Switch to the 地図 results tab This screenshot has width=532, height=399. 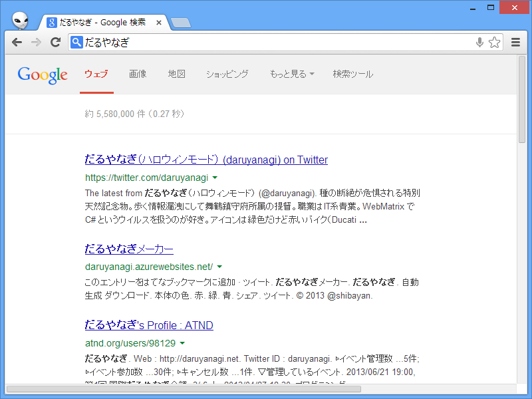(177, 74)
